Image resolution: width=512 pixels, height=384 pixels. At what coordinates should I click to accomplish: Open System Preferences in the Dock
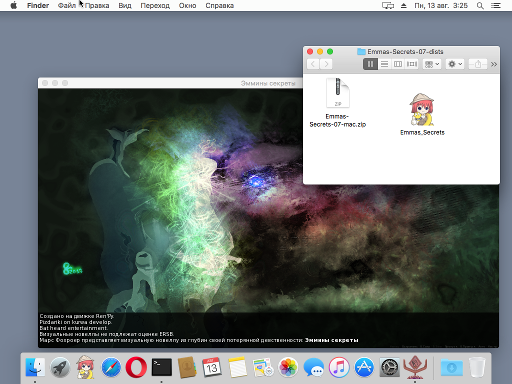point(389,367)
